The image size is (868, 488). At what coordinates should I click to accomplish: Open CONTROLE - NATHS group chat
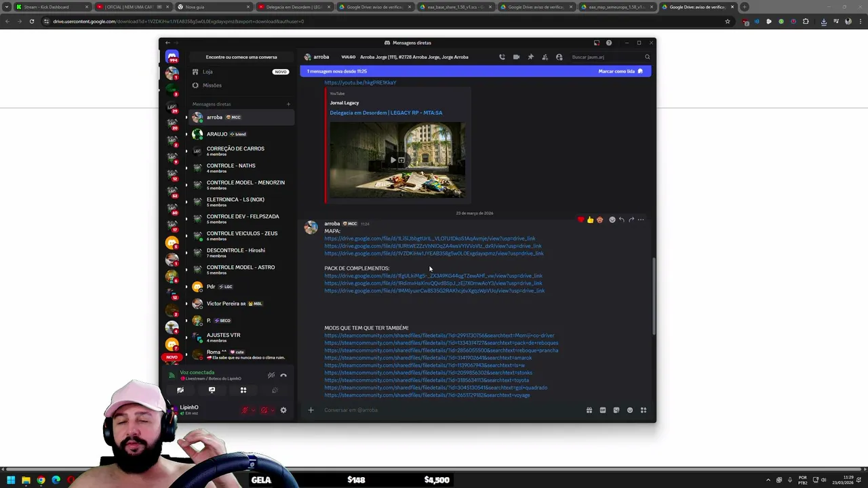click(241, 168)
